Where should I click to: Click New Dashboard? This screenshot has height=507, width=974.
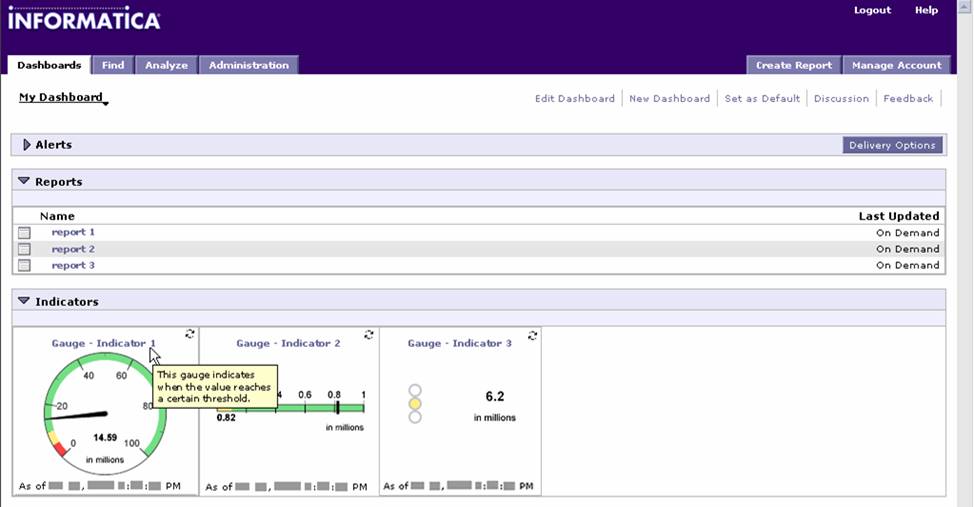(x=669, y=98)
